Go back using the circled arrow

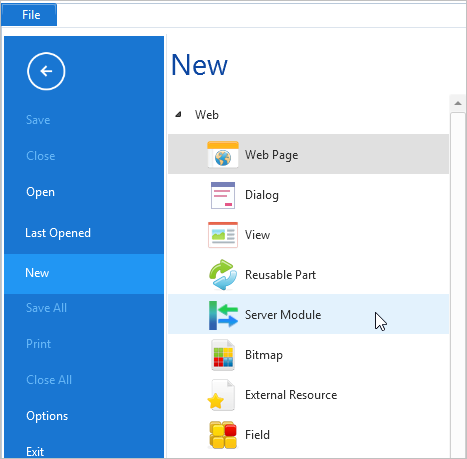[x=46, y=71]
